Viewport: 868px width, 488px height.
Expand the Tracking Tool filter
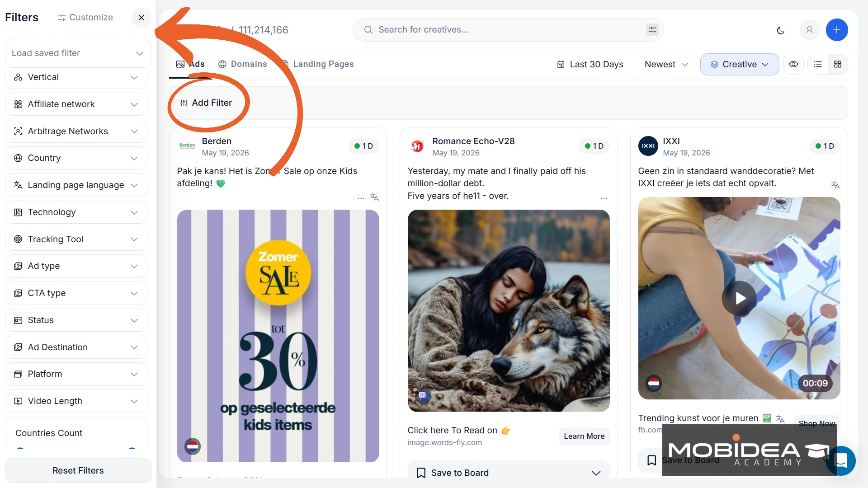point(76,239)
